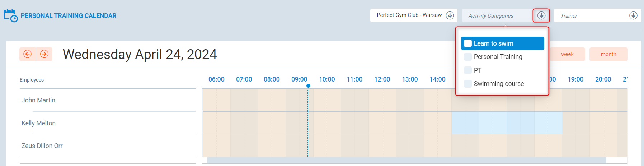Viewport: 644px width, 166px height.
Task: Click Kelly Melton's blue availability block
Action: (x=506, y=123)
